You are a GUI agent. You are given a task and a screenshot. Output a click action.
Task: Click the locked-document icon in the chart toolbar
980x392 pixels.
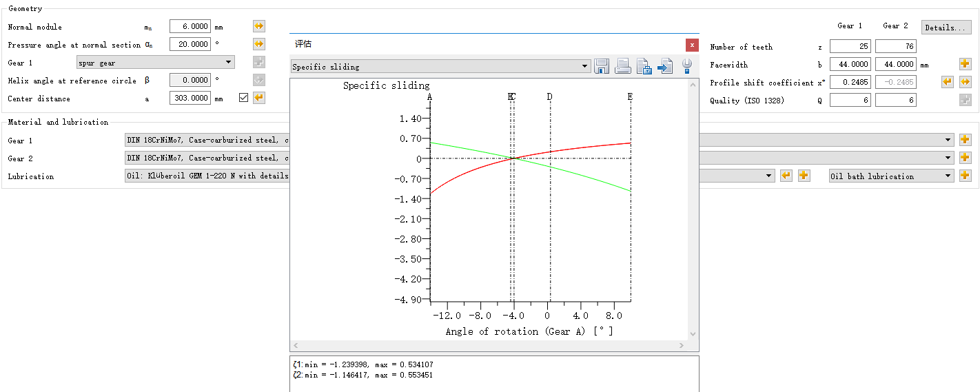point(644,66)
